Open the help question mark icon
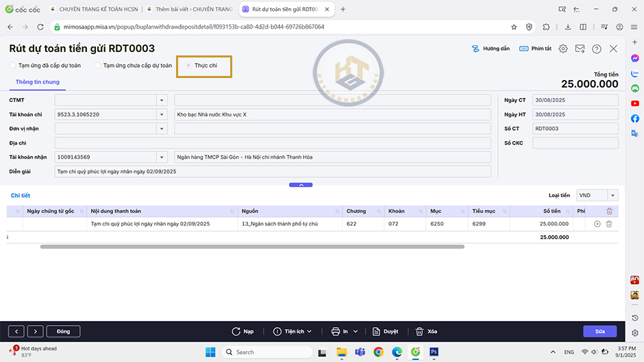Image resolution: width=644 pixels, height=362 pixels. click(x=597, y=49)
